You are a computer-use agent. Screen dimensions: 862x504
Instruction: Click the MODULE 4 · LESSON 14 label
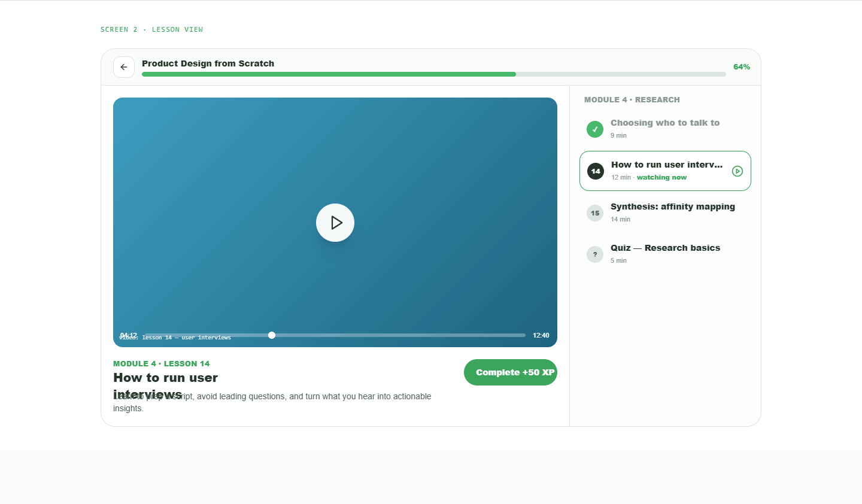[x=162, y=364]
